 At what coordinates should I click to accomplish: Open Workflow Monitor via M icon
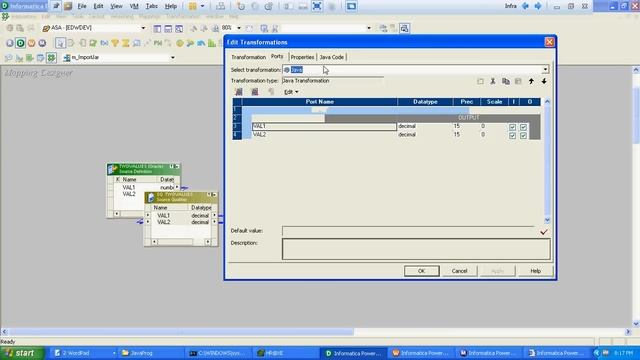pyautogui.click(x=42, y=43)
